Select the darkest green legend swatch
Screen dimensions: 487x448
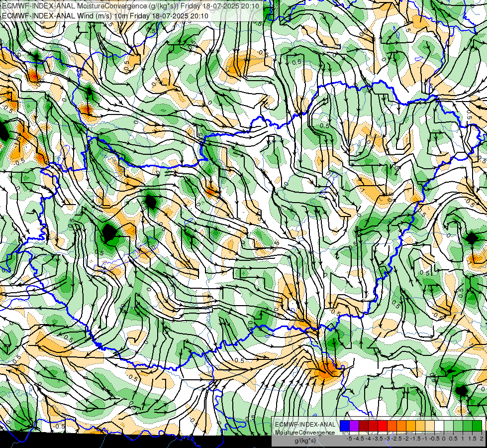tap(477, 426)
